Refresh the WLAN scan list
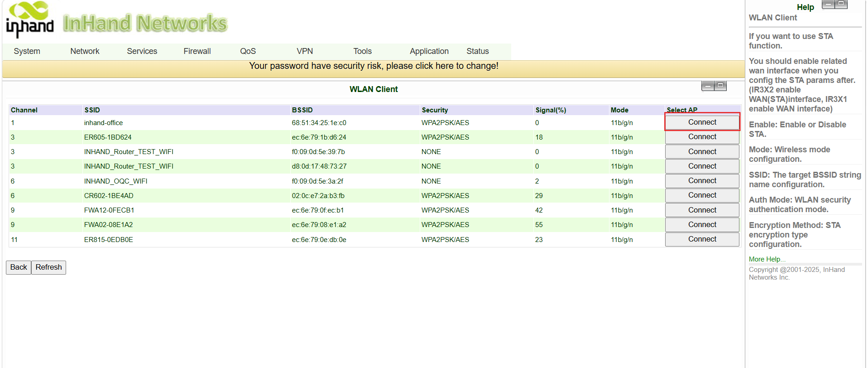The width and height of the screenshot is (868, 368). coord(48,267)
